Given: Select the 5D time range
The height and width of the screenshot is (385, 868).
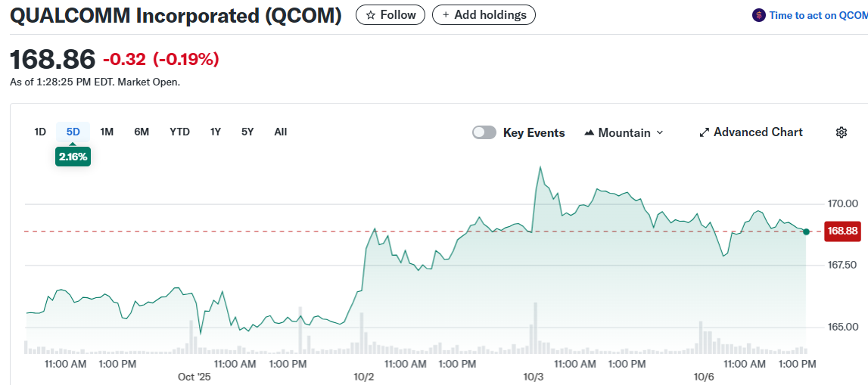Looking at the screenshot, I should [x=73, y=132].
